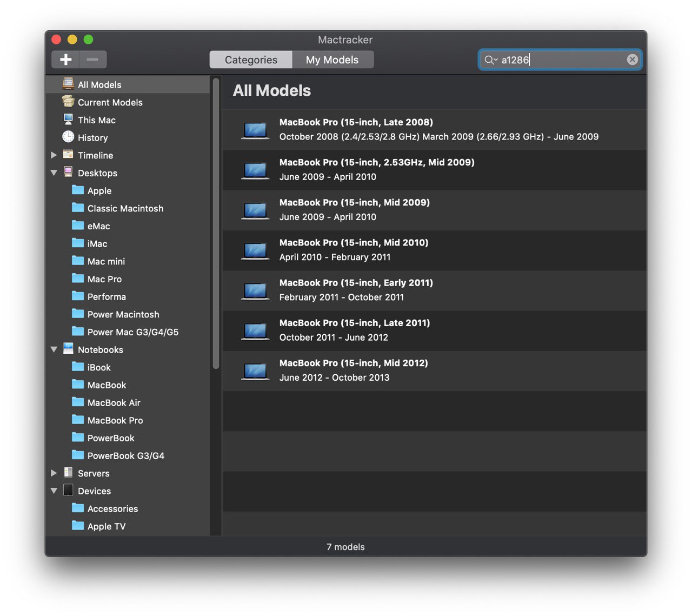Image resolution: width=692 pixels, height=616 pixels.
Task: Select Power Mac G3/G4/G5 folder
Action: [128, 332]
